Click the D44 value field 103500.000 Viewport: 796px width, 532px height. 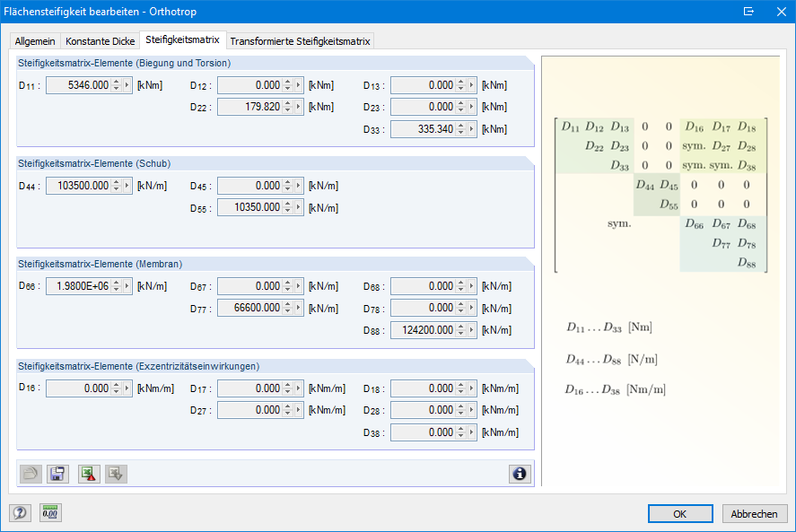(x=79, y=186)
